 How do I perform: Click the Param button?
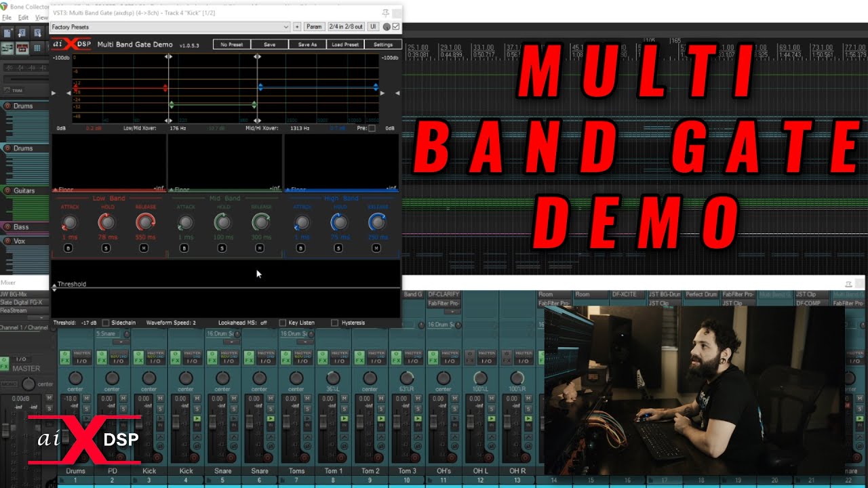[x=314, y=26]
